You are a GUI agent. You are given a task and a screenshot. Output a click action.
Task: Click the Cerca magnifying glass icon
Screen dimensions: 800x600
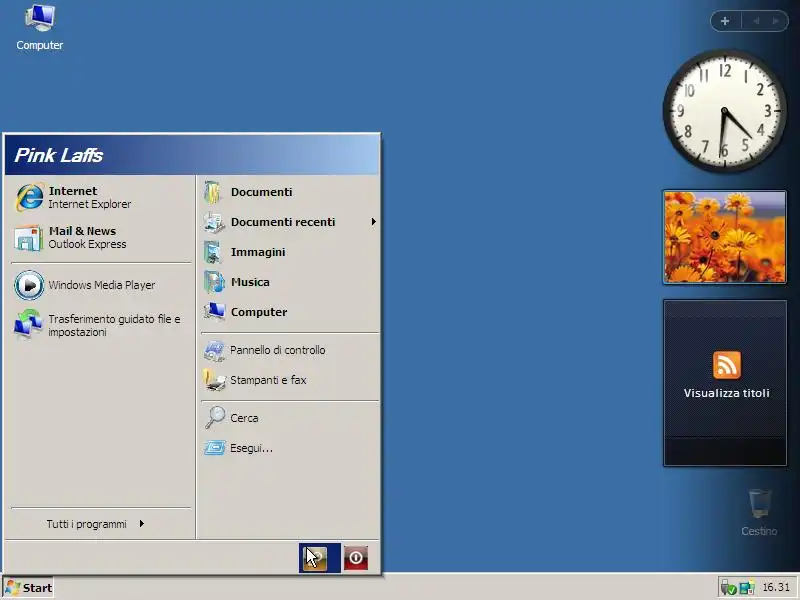(214, 418)
